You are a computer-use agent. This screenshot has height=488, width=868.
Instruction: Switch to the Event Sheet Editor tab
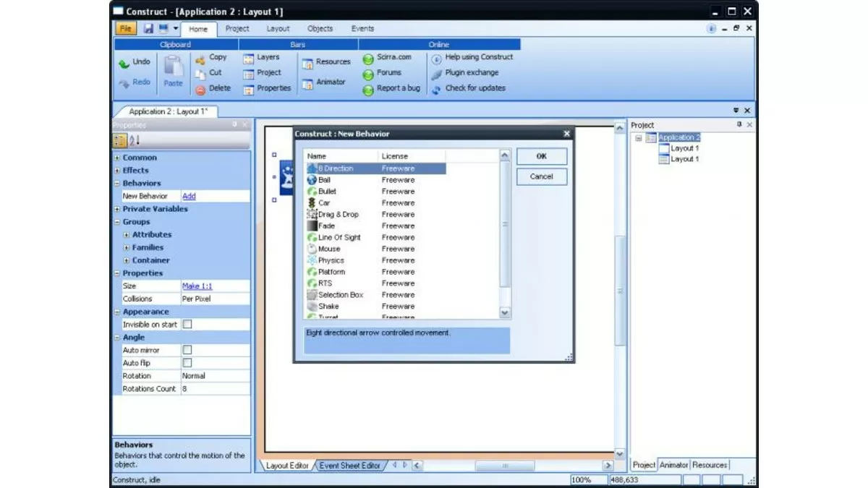point(349,466)
